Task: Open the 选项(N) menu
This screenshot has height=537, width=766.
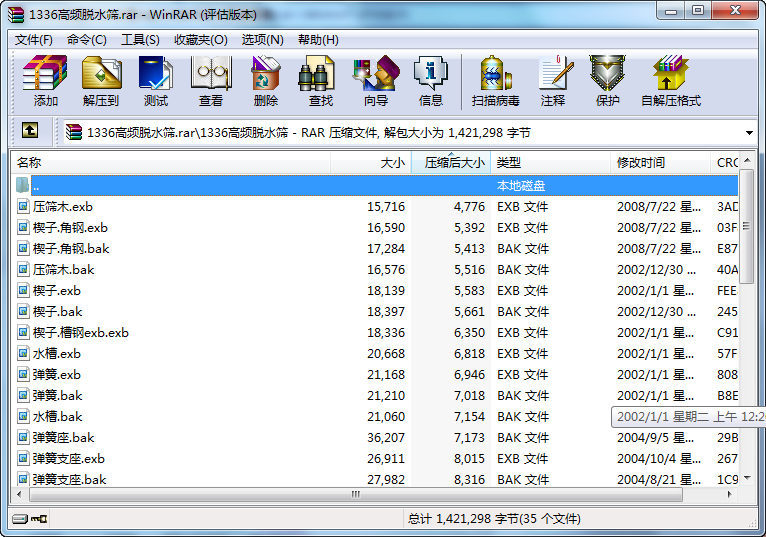Action: pos(262,40)
